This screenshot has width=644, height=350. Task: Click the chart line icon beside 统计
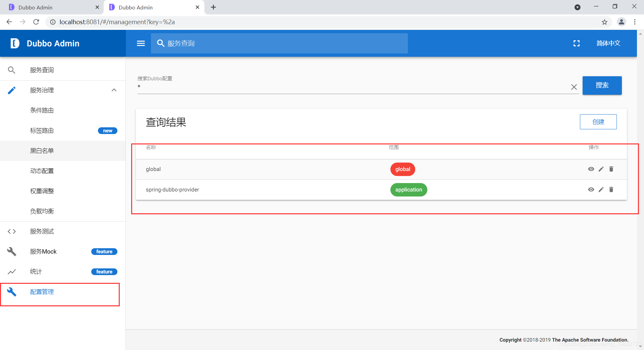pos(12,272)
